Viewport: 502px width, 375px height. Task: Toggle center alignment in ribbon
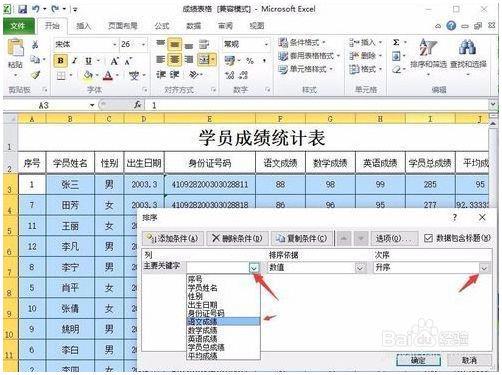coord(174,59)
